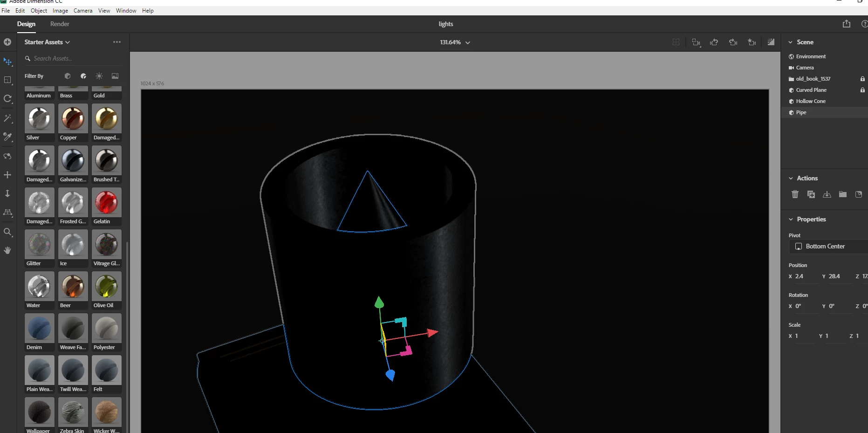
Task: Filter assets by materials
Action: (x=83, y=76)
